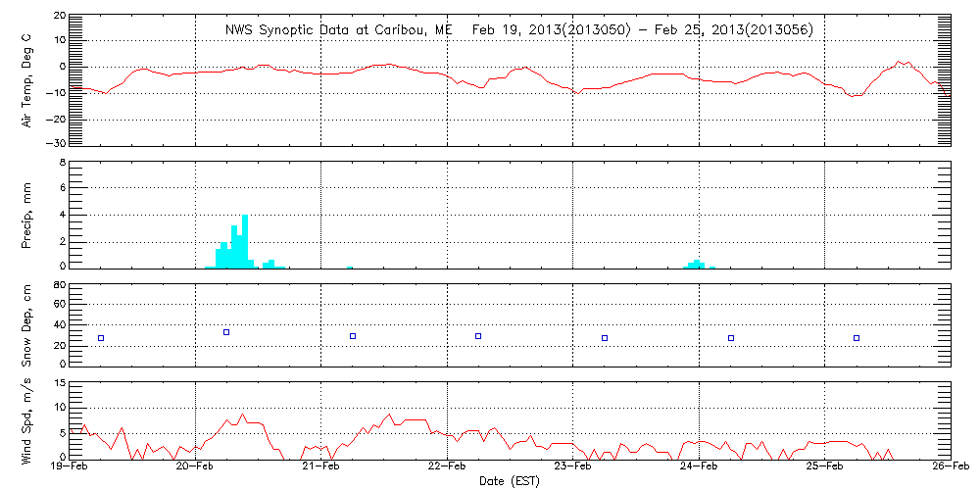Click the snow depth marker for 19-Feb
The width and height of the screenshot is (980, 490).
click(100, 338)
